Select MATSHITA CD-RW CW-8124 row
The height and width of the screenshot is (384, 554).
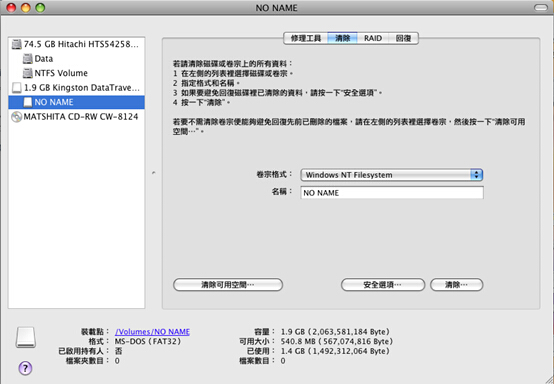click(x=77, y=117)
